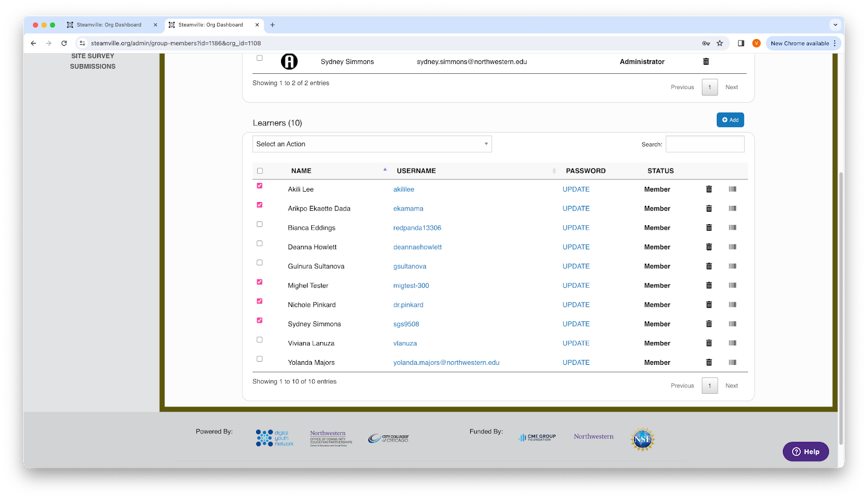Open the Chrome three-dot menu
The image size is (868, 499).
(x=835, y=43)
